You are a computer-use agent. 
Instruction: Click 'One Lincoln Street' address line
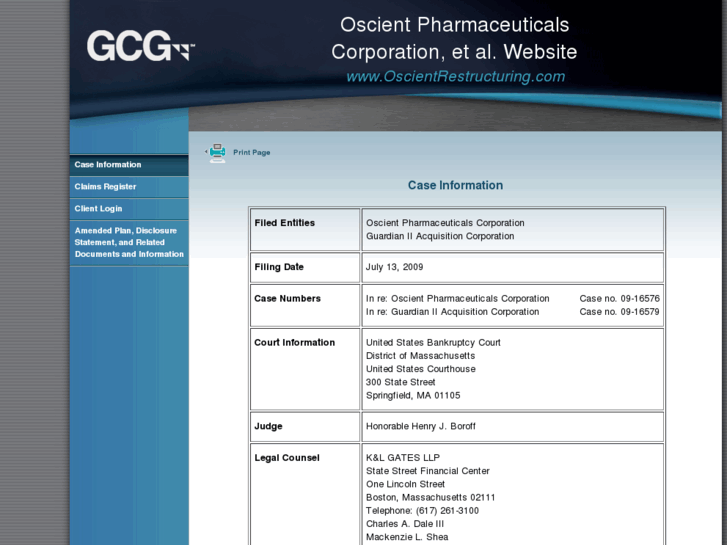(405, 484)
